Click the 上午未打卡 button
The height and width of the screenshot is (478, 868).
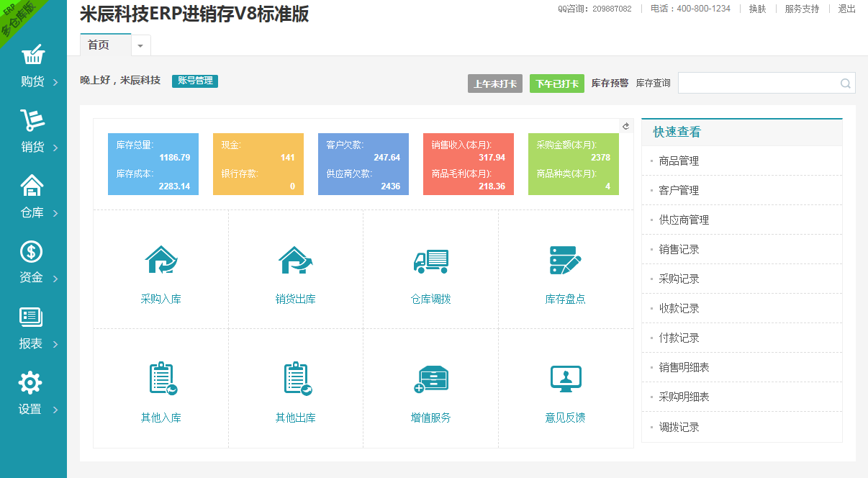click(494, 84)
